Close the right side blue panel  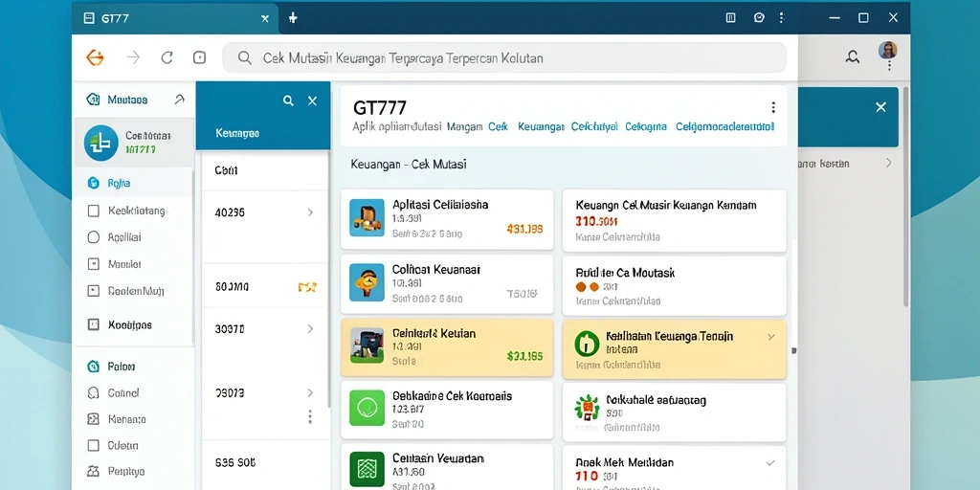point(880,107)
